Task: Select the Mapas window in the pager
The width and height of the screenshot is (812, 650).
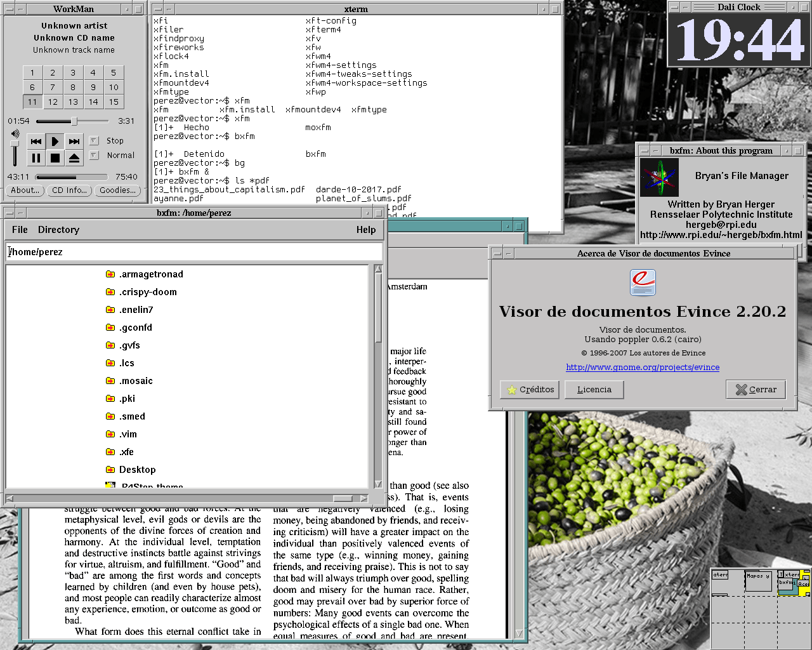Action: point(757,581)
